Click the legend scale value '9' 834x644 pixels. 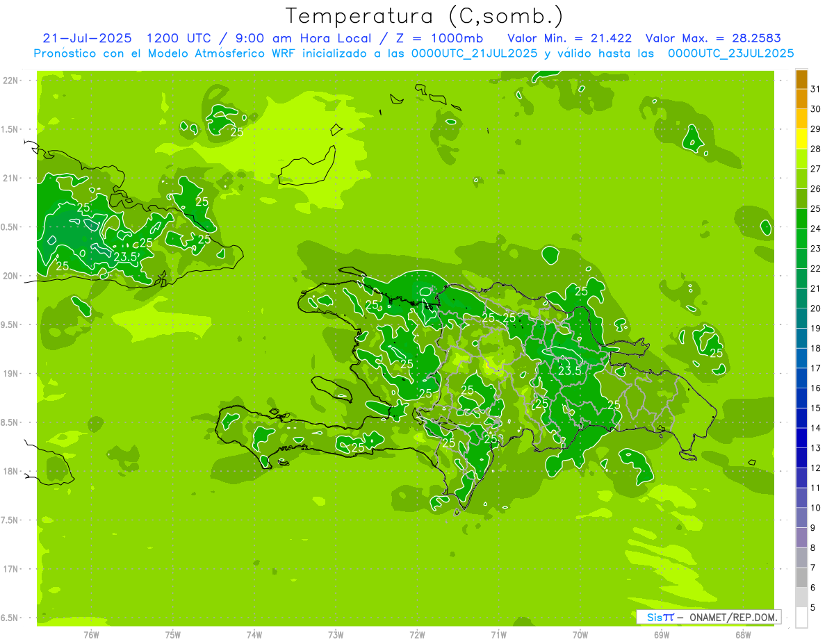coord(813,528)
